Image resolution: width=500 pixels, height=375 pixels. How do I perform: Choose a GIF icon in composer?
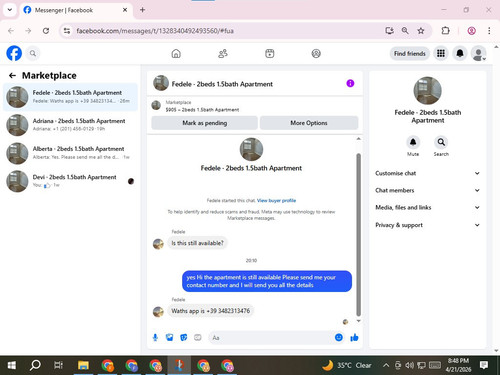198,338
